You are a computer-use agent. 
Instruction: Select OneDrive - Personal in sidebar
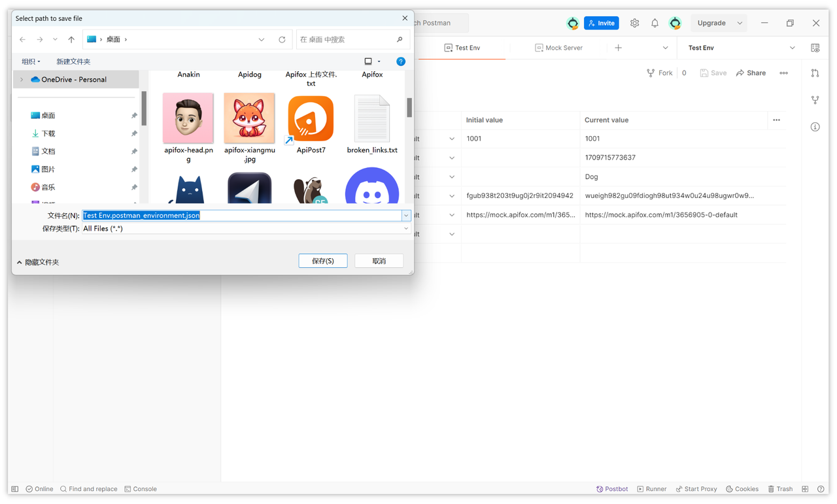[x=74, y=80]
